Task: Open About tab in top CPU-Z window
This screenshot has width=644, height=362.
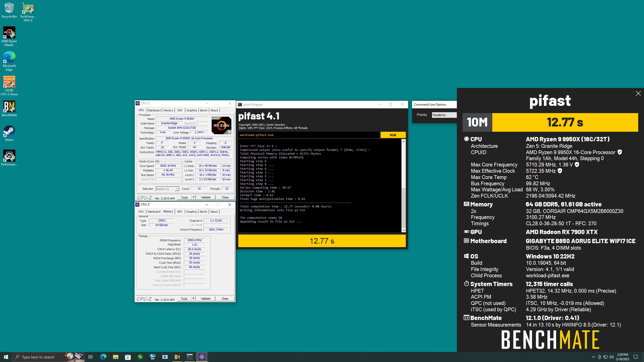Action: pyautogui.click(x=214, y=110)
